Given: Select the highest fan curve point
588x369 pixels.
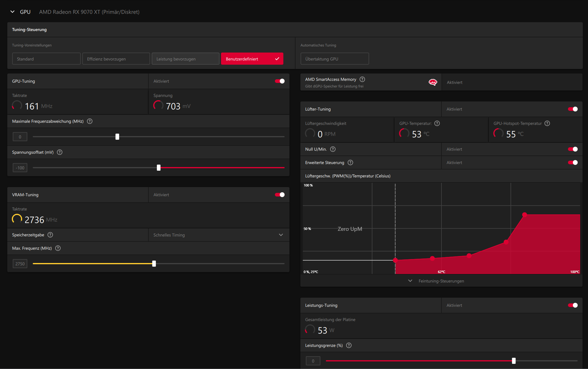Looking at the screenshot, I should pos(525,215).
